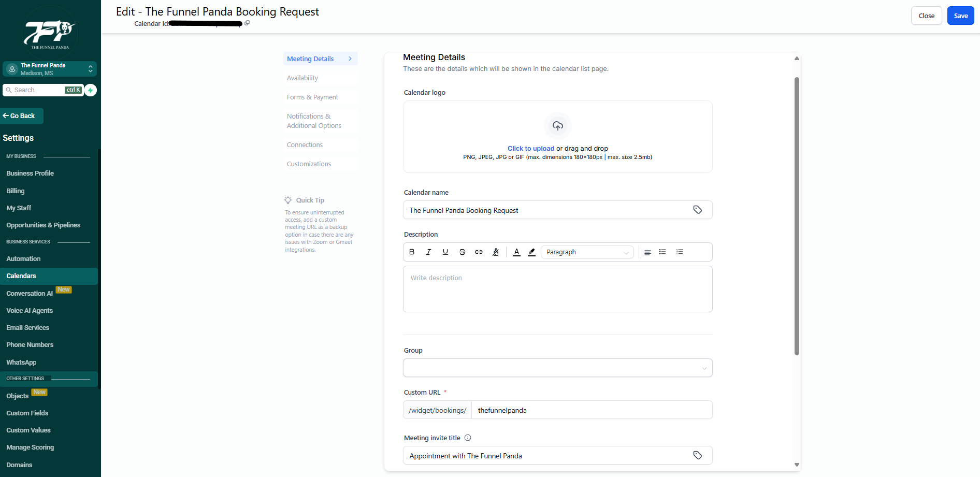Screen dimensions: 980x477
Task: Click into the Custom URL slug field
Action: tap(591, 410)
